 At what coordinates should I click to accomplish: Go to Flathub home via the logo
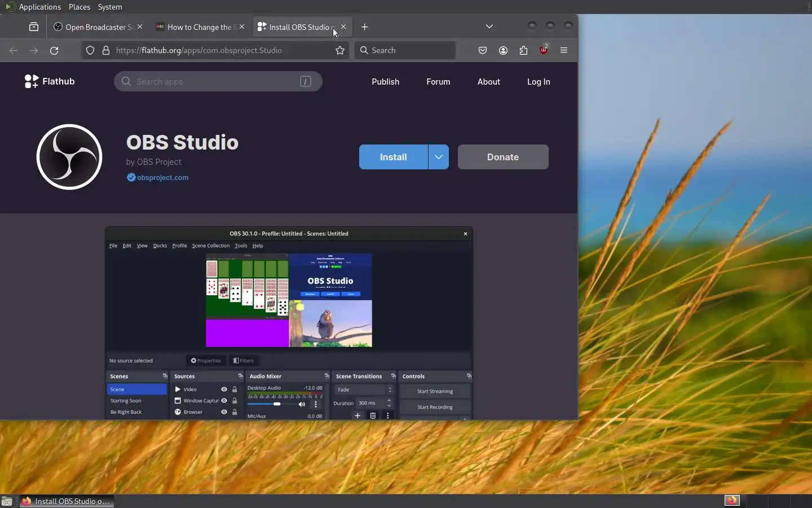pos(50,81)
